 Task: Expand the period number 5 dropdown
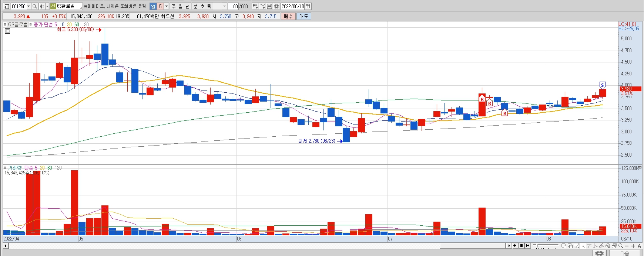(x=166, y=6)
